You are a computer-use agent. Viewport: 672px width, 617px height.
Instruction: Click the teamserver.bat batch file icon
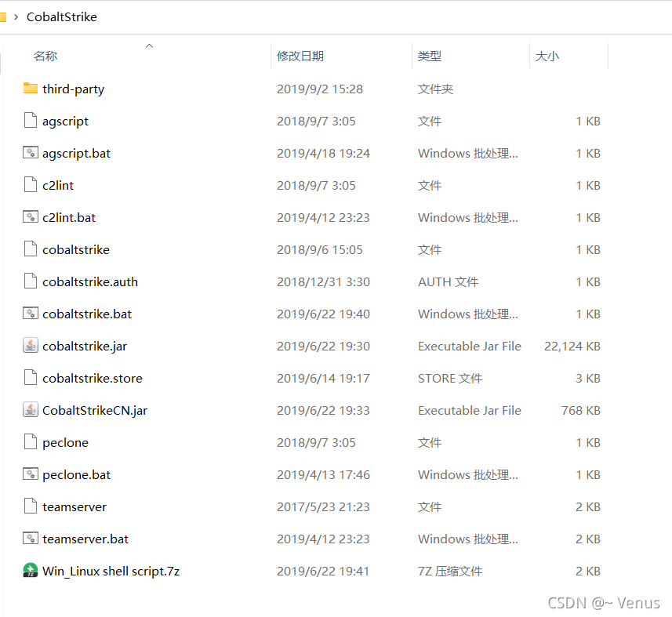[x=30, y=538]
